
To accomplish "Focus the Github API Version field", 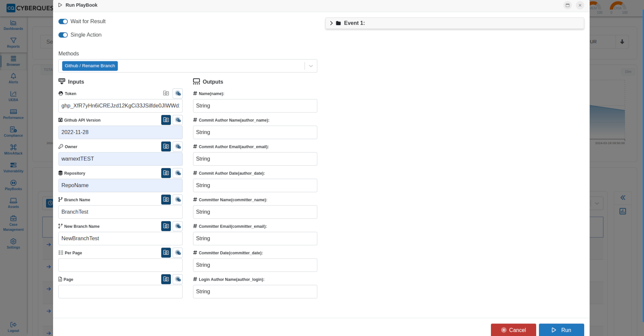I will tap(120, 132).
